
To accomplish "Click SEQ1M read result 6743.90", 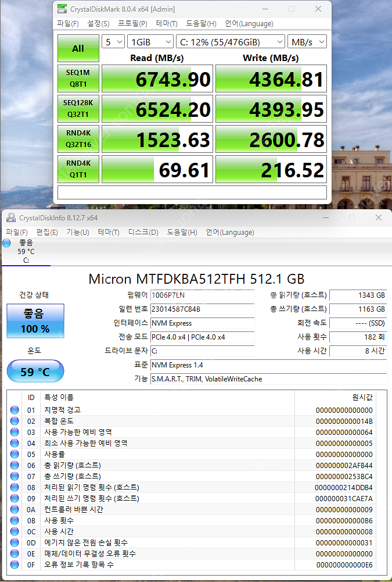I will [x=157, y=78].
